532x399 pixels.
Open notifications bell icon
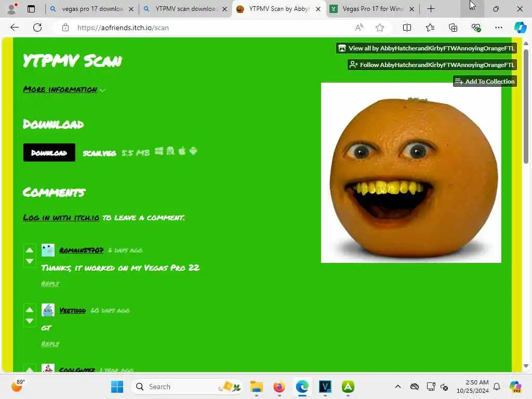tap(497, 387)
